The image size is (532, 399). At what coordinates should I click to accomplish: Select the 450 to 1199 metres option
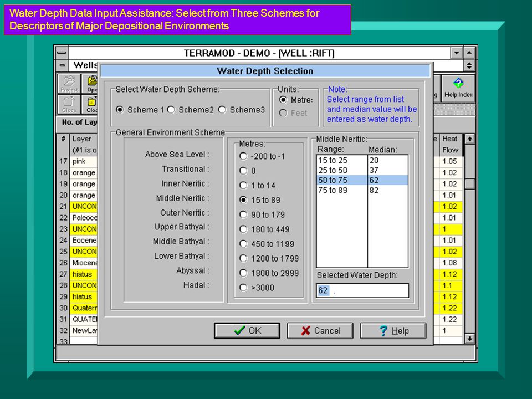coord(243,244)
